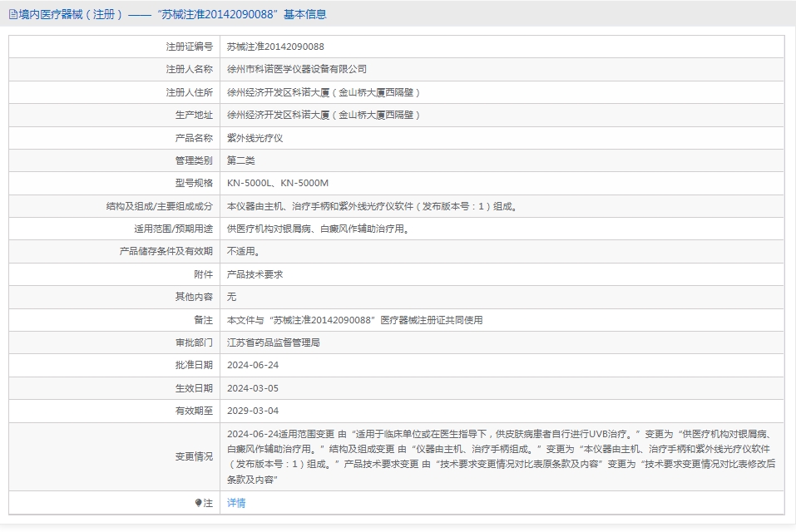Click the 适用范围/预期用途 value text
Image resolution: width=796 pixels, height=532 pixels.
[x=319, y=229]
